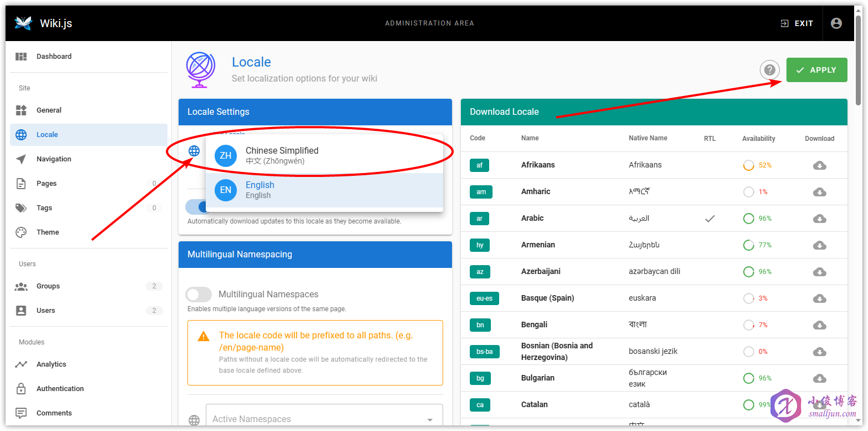
Task: Enable Multilingual Namespaces switch
Action: (x=199, y=295)
